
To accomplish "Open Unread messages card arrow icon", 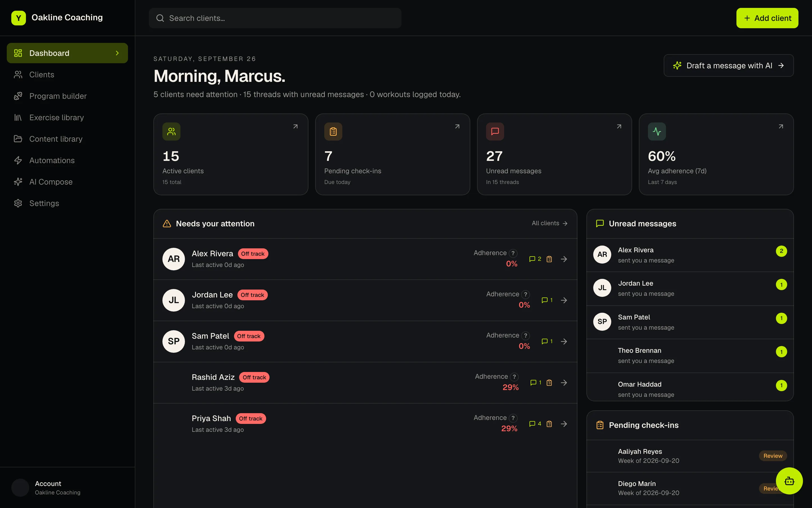I will point(619,126).
